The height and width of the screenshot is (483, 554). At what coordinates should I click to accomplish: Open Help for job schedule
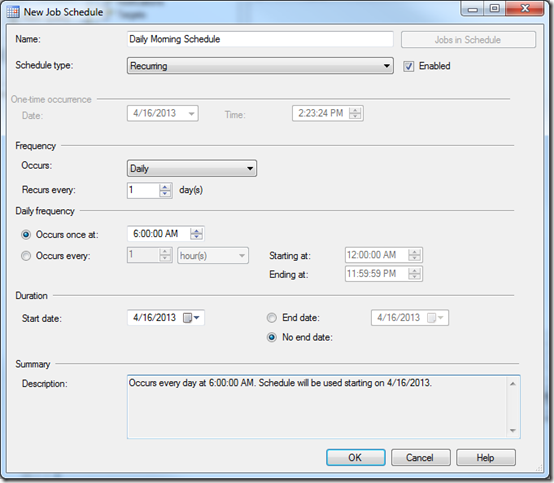[x=485, y=458]
